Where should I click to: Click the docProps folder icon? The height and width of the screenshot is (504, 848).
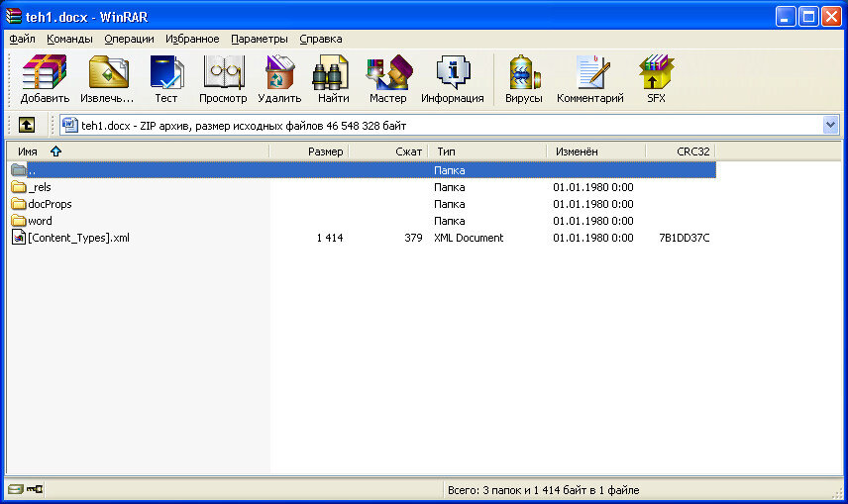click(x=19, y=204)
